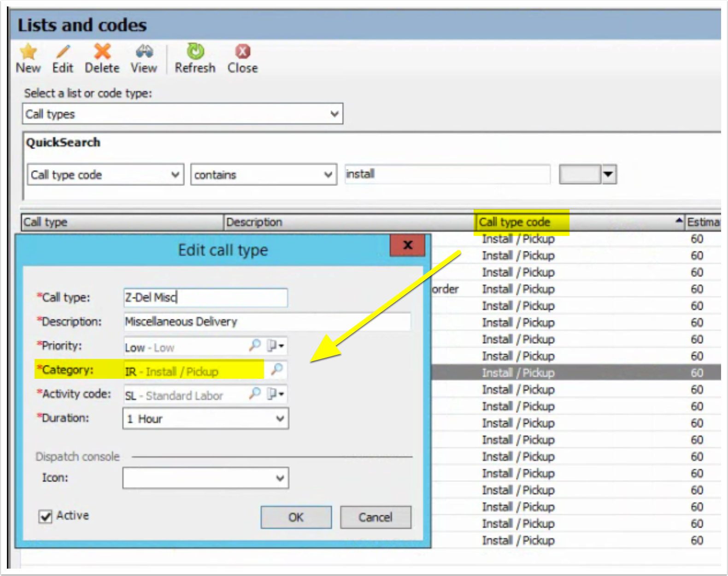The image size is (728, 576).
Task: Close the Edit call type dialog
Action: click(408, 245)
